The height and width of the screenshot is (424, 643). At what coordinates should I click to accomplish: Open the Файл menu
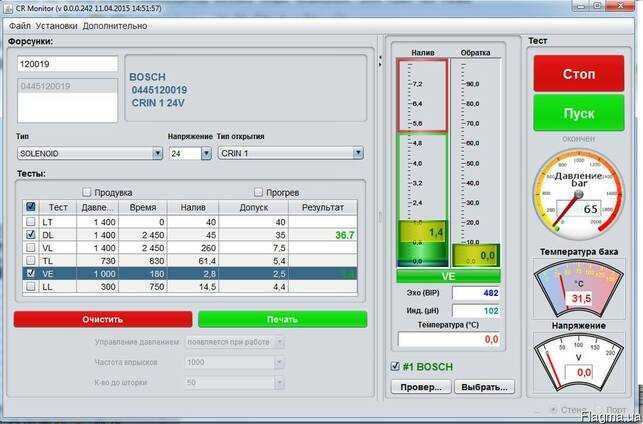pos(19,26)
